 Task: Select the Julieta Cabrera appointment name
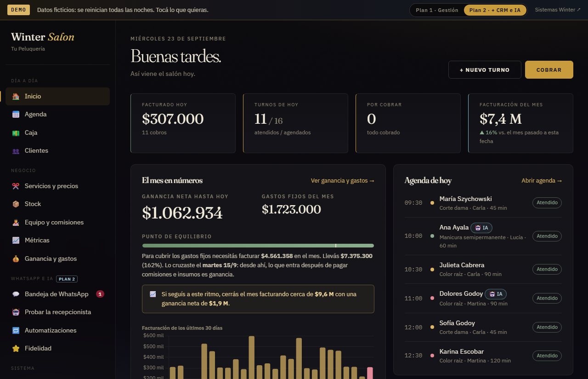[x=462, y=265]
